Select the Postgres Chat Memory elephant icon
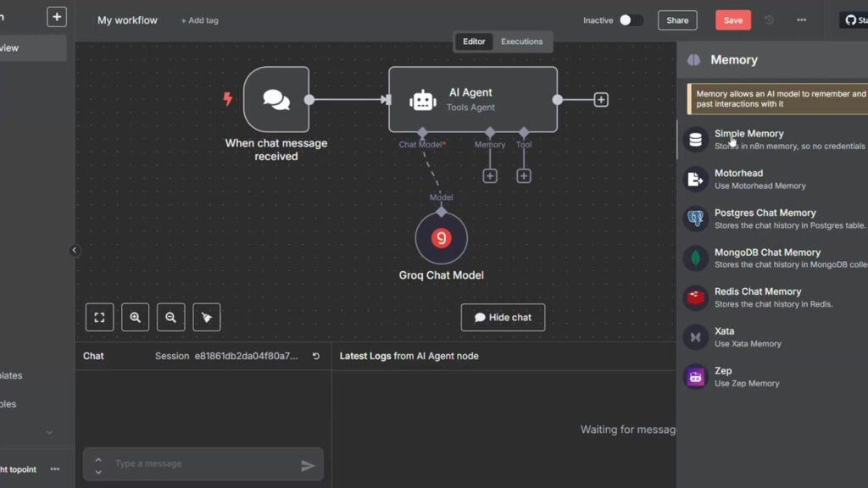 695,219
